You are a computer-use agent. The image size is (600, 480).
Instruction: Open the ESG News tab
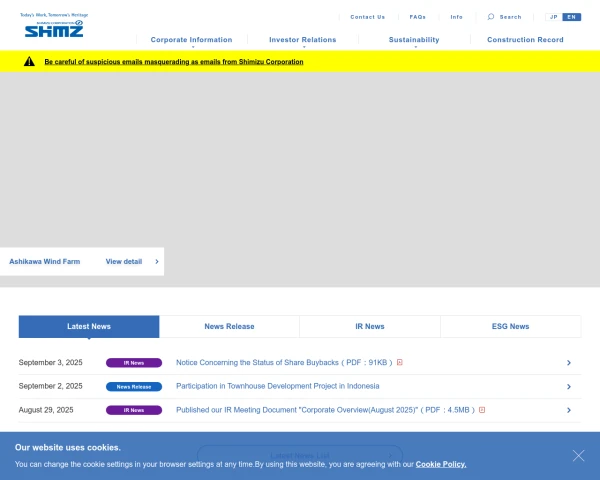pyautogui.click(x=510, y=326)
